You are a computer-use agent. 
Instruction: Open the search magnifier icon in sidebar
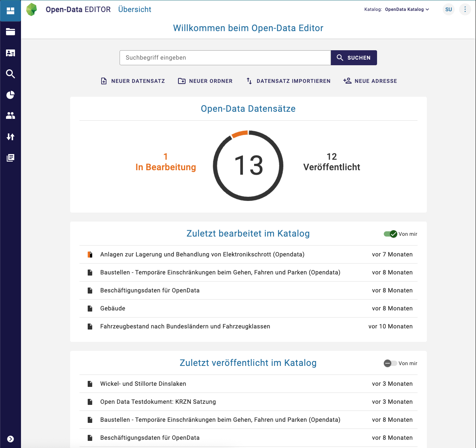10,74
